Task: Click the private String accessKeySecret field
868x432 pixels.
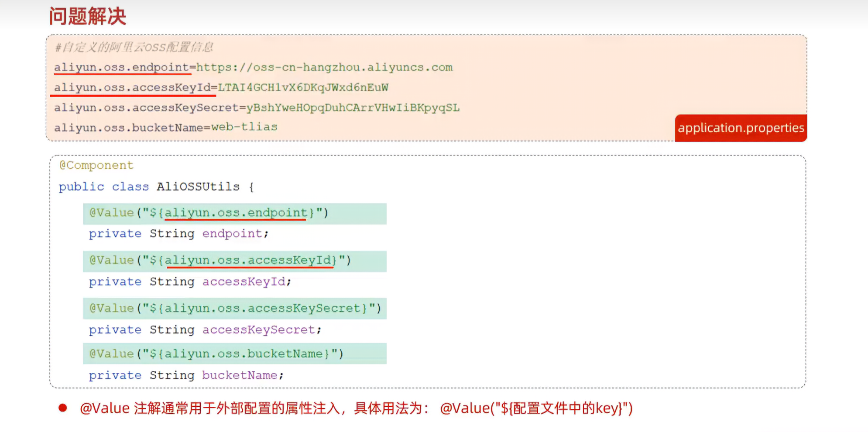Action: pyautogui.click(x=205, y=330)
